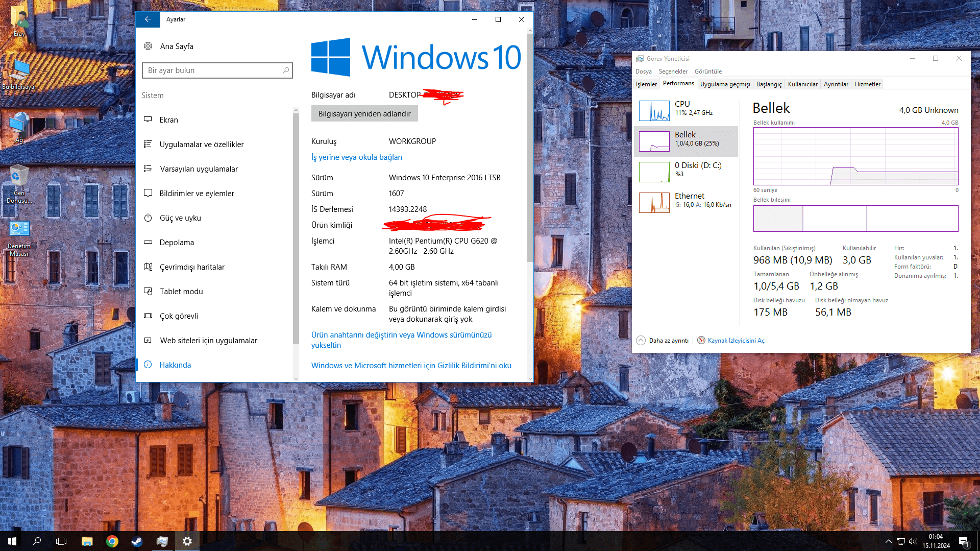Open the Task Manager taskbar button
The height and width of the screenshot is (551, 980).
click(x=162, y=541)
